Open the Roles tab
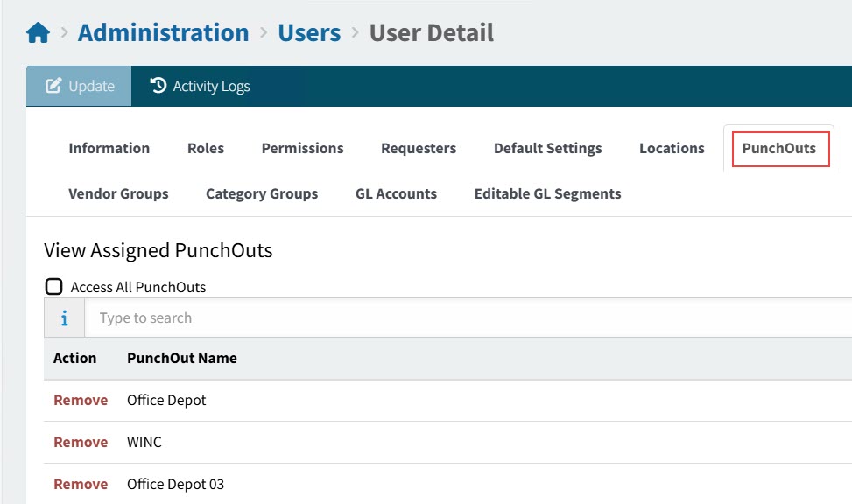The width and height of the screenshot is (852, 504). 206,148
